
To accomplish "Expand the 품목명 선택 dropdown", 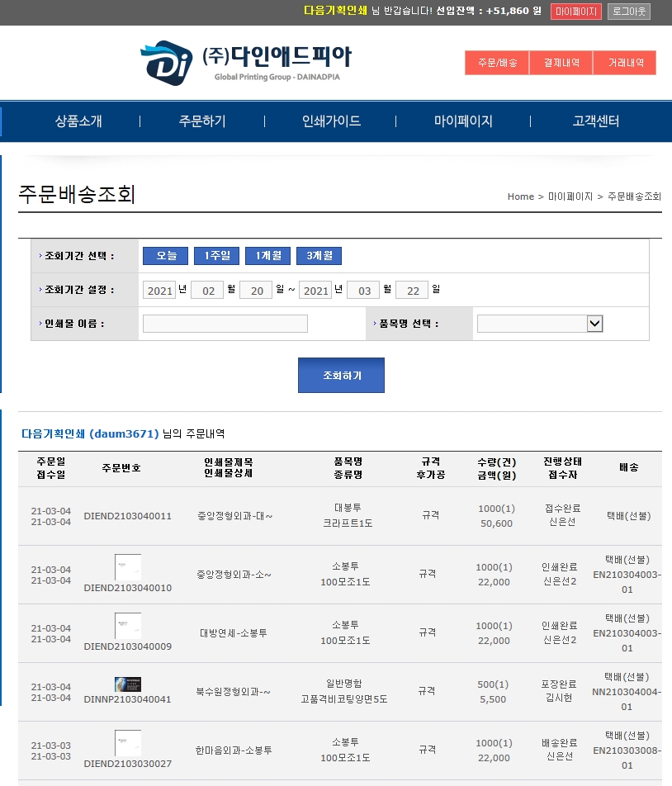I will (541, 324).
